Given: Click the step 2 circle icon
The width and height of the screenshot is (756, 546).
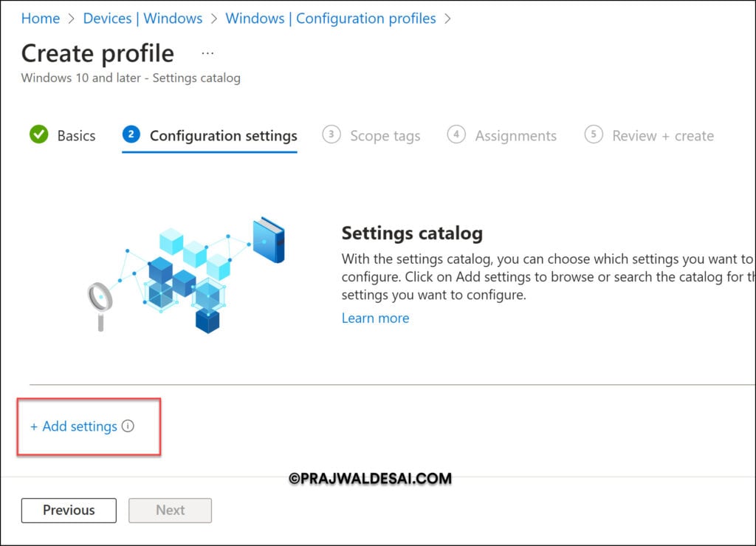Looking at the screenshot, I should tap(131, 134).
